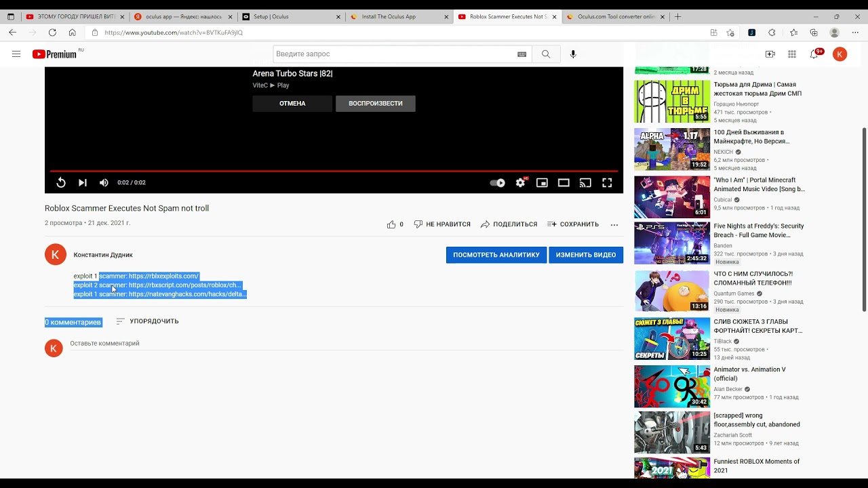Viewport: 868px width, 488px height.
Task: Open browser collections icon
Action: (814, 33)
